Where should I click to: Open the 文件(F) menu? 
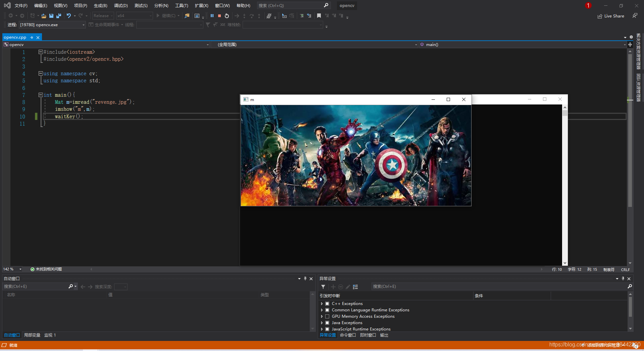(21, 5)
